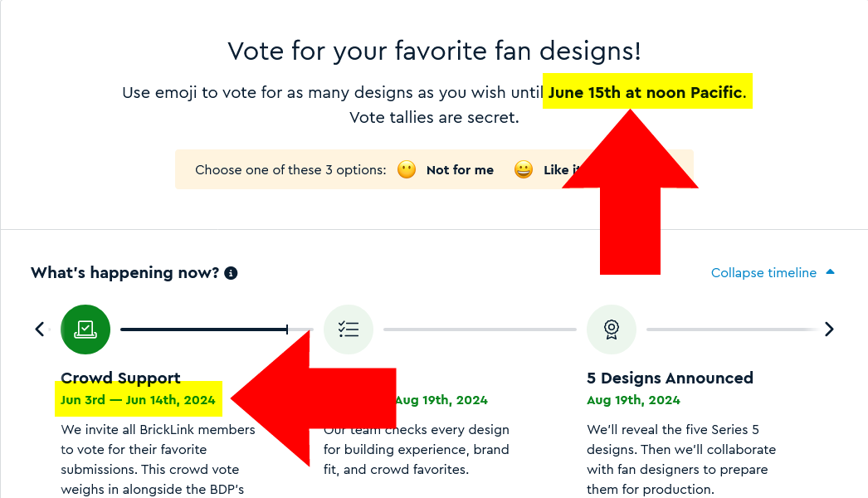Click the dark progress bar after Crowd Support
The width and height of the screenshot is (868, 498).
[203, 330]
